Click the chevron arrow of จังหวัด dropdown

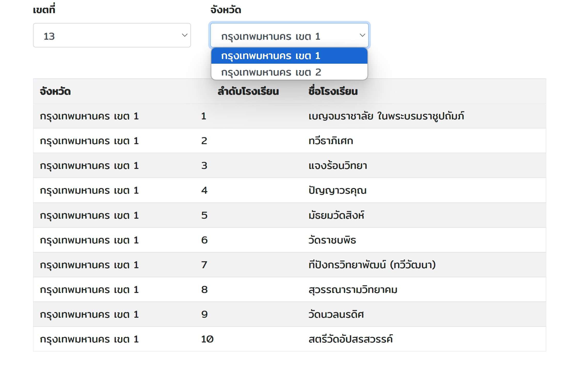(x=362, y=35)
